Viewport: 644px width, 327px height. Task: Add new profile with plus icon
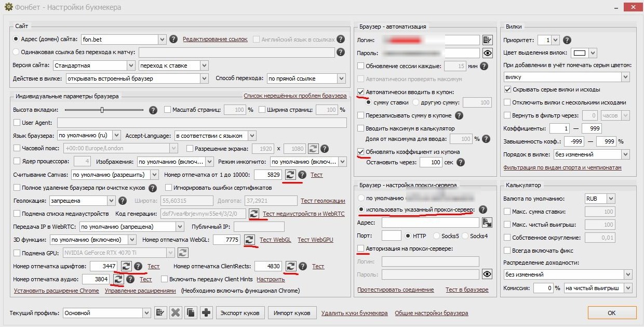coord(207,313)
